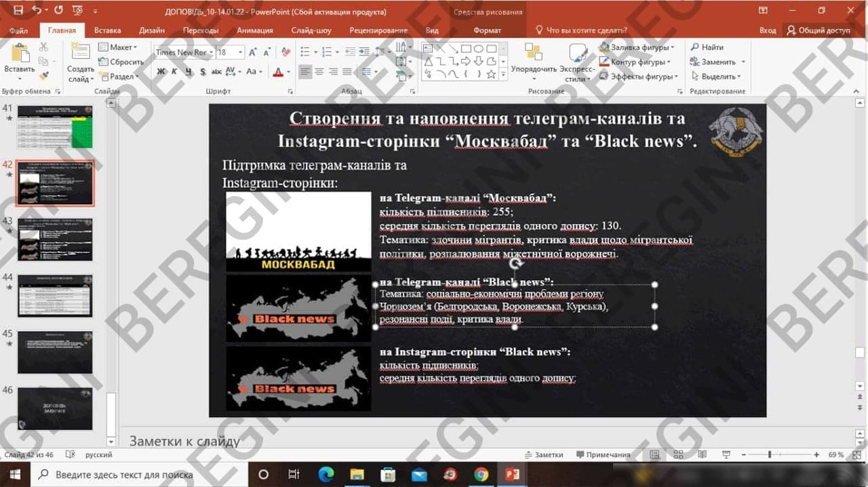Open Контур фигуры shape outline dropdown
The image size is (868, 487).
tap(635, 62)
